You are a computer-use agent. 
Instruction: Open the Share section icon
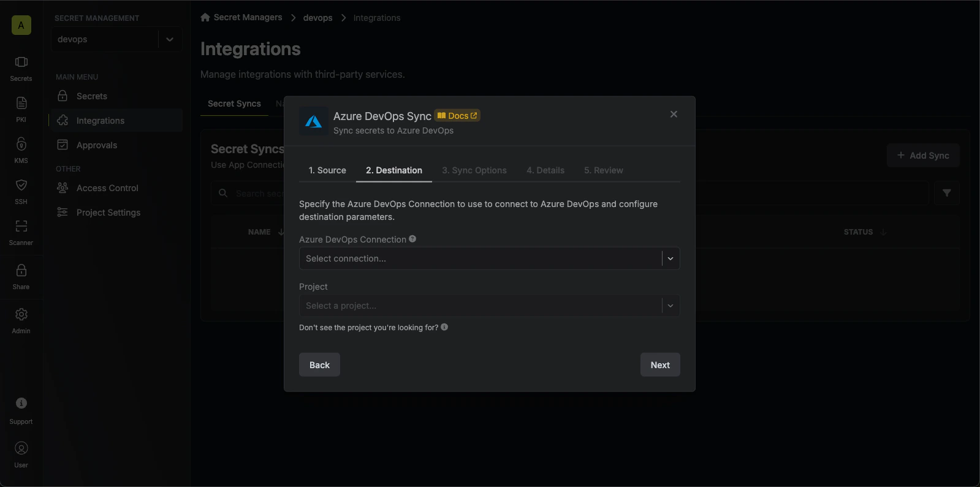click(21, 276)
